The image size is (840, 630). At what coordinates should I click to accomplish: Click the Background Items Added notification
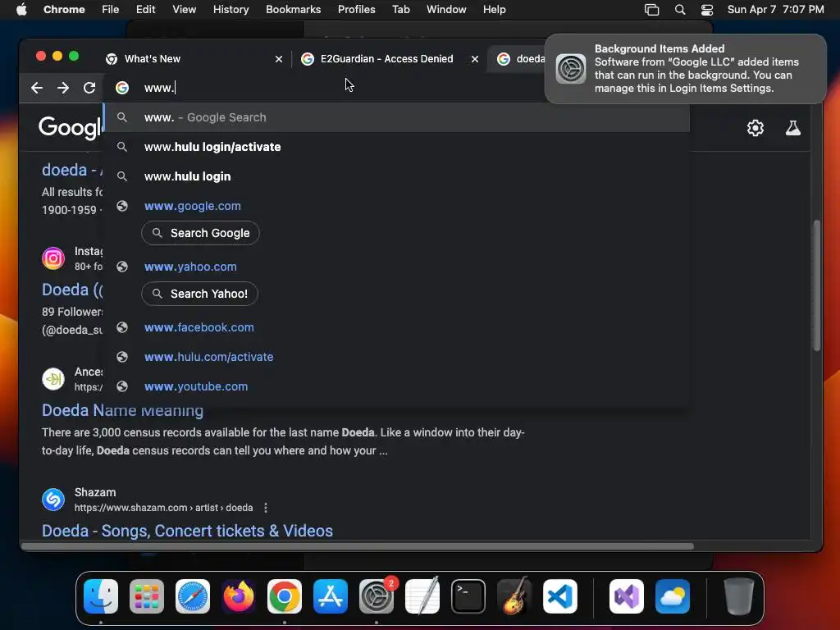click(x=686, y=69)
